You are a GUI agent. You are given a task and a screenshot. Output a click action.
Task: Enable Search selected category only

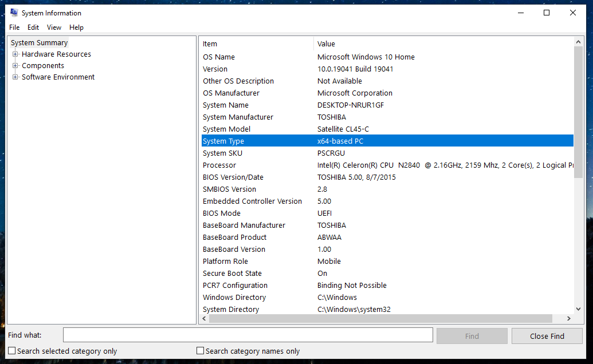click(x=12, y=351)
